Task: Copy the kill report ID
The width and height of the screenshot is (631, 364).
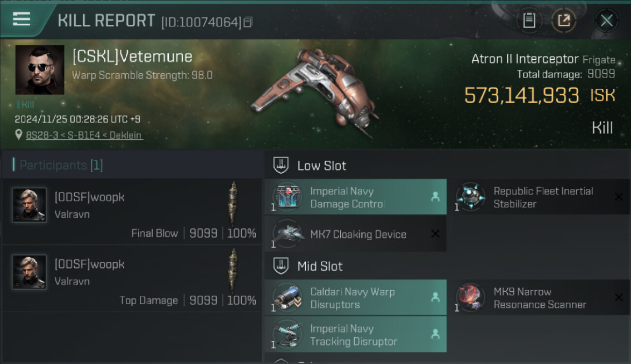Action: click(248, 22)
